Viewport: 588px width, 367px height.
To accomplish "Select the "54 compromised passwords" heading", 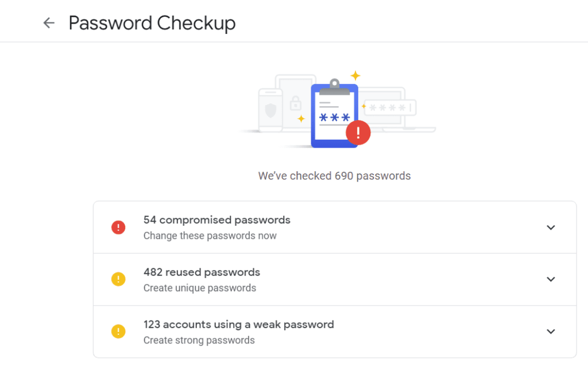I will pyautogui.click(x=216, y=220).
